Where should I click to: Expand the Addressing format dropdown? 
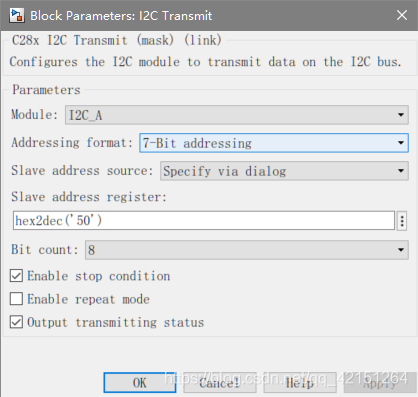274,143
